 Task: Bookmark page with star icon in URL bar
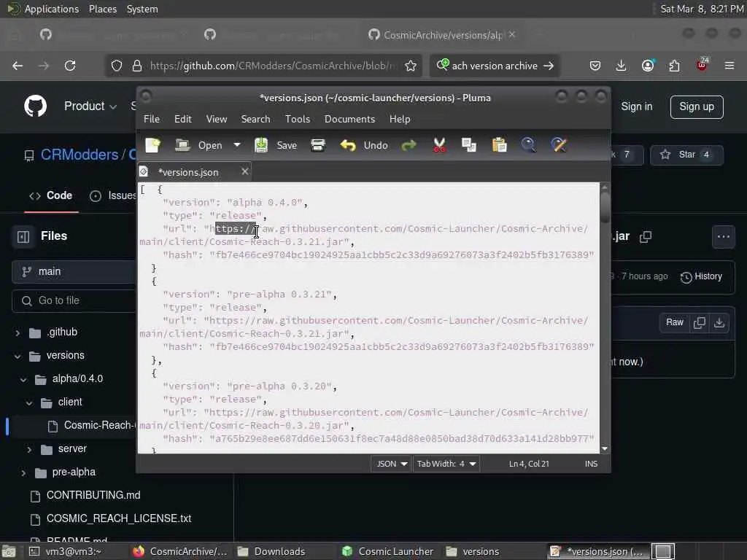click(411, 66)
